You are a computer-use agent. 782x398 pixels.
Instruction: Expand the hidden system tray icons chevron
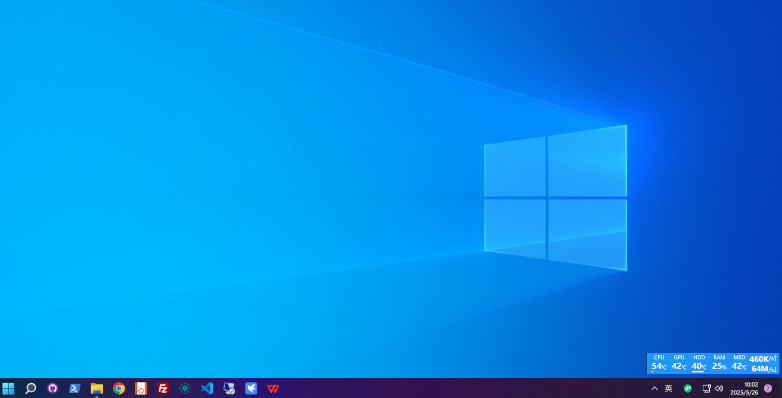pyautogui.click(x=654, y=389)
